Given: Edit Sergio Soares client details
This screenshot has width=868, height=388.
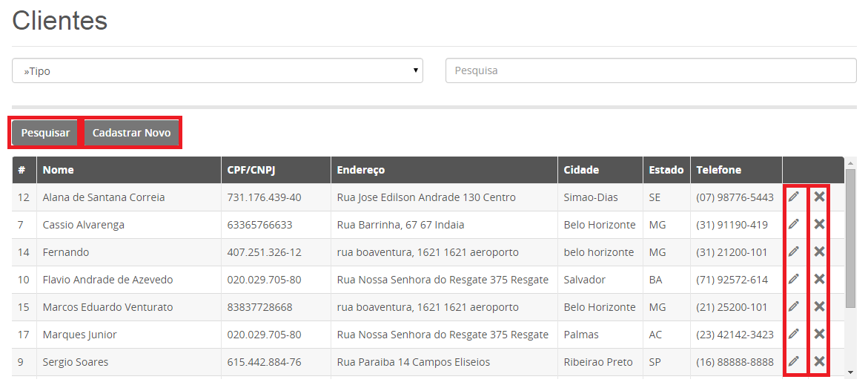Looking at the screenshot, I should [794, 361].
